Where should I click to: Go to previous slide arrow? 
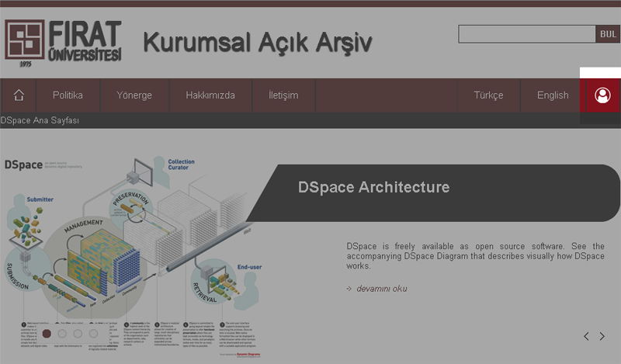[586, 336]
